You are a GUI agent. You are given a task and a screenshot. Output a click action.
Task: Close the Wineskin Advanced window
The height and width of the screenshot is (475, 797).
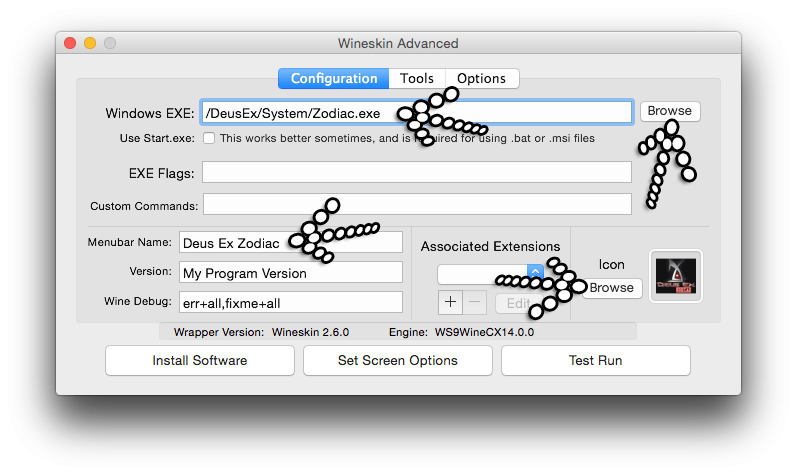point(70,43)
